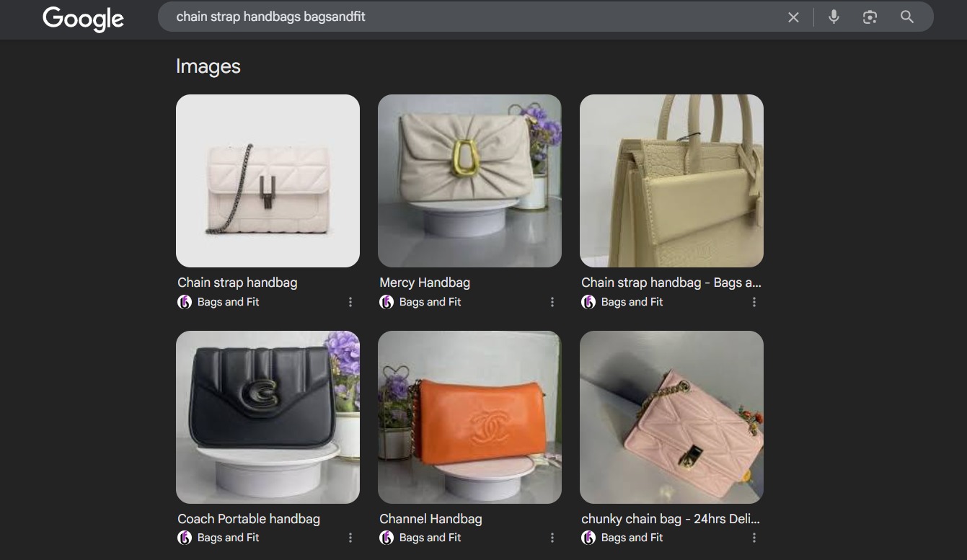Screen dimensions: 967x560
Task: Click the magnifying glass search button
Action: [907, 17]
